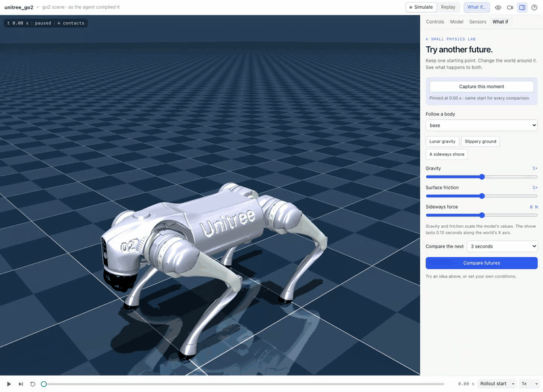Click the 'Try another future.' heading
543x392 pixels.
pyautogui.click(x=459, y=50)
